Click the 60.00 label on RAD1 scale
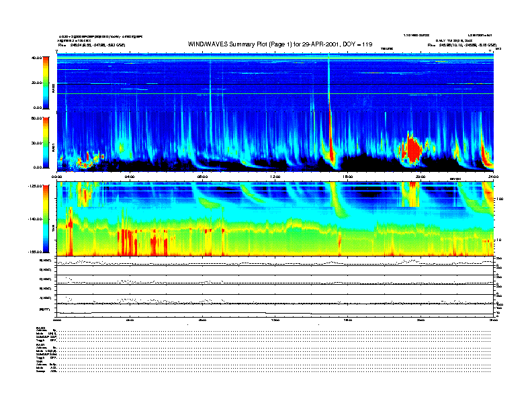This screenshot has width=532, height=411. (36, 118)
